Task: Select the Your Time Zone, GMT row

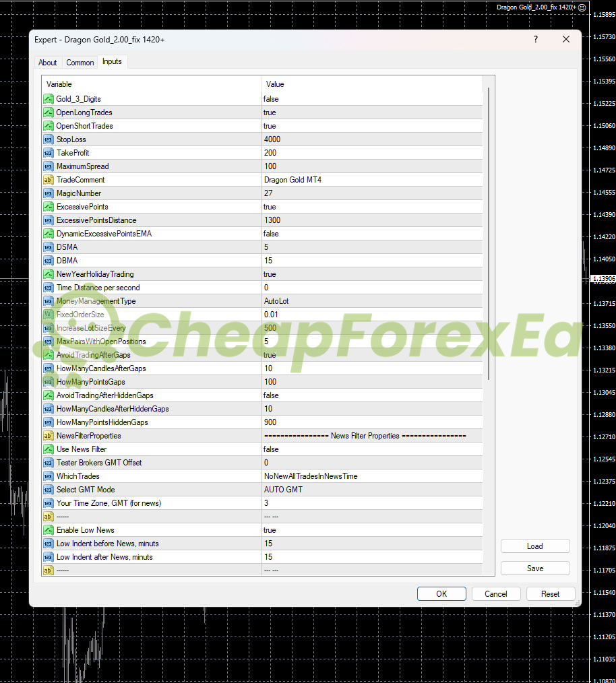Action: click(262, 504)
